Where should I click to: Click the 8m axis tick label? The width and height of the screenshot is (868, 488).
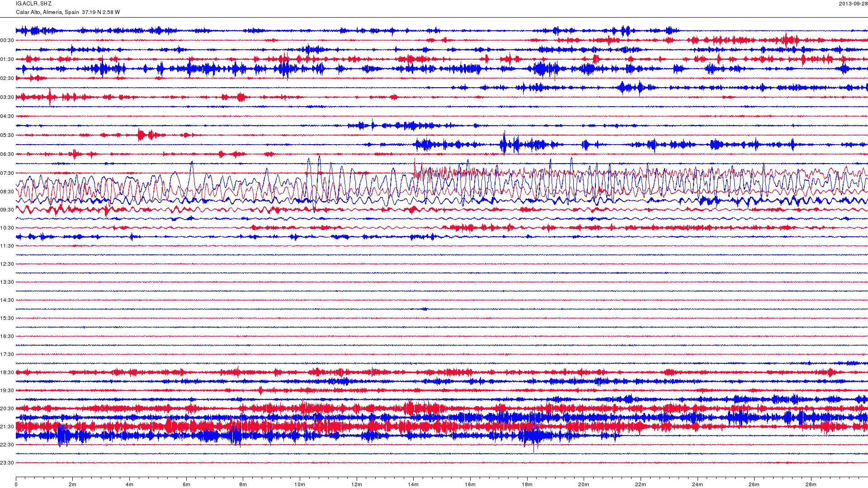click(x=243, y=485)
